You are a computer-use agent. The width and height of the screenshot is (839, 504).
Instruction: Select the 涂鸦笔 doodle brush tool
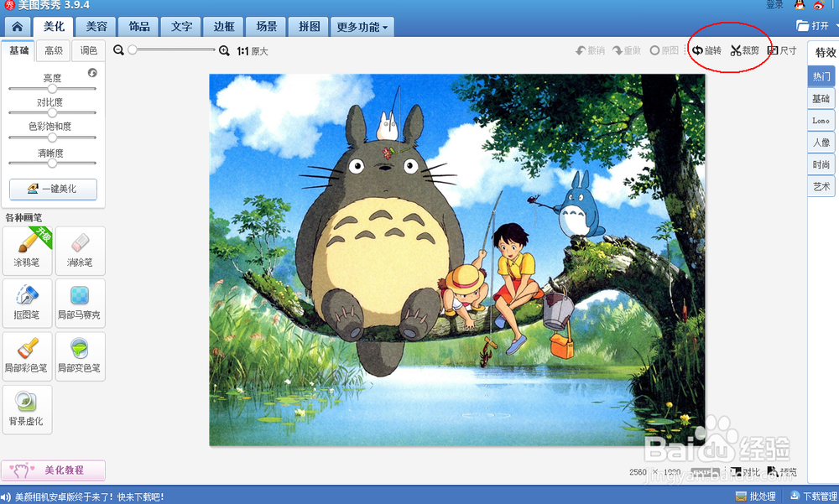pos(27,251)
